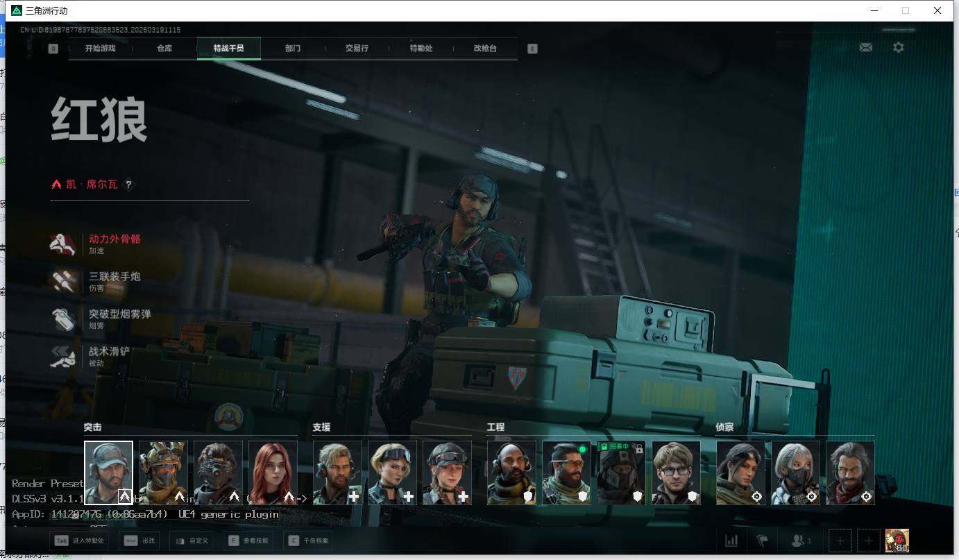Image resolution: width=959 pixels, height=560 pixels.
Task: Open the 干员档案 button
Action: (309, 540)
